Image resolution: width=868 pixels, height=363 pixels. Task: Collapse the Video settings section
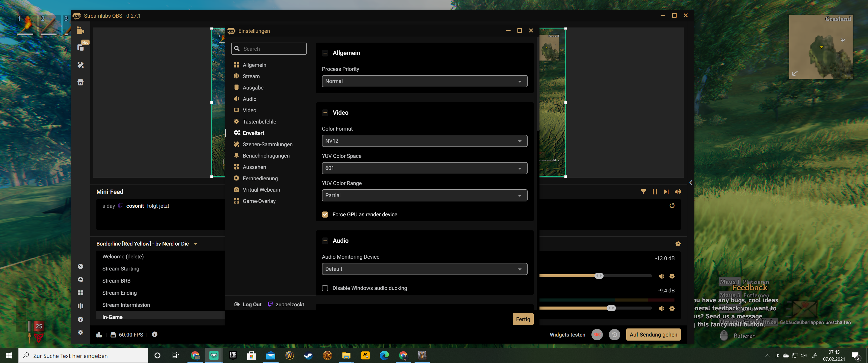click(325, 113)
